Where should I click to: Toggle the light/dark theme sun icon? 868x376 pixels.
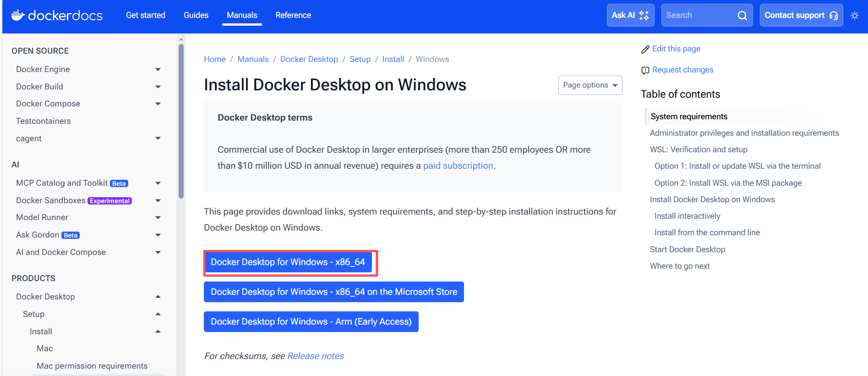point(854,15)
